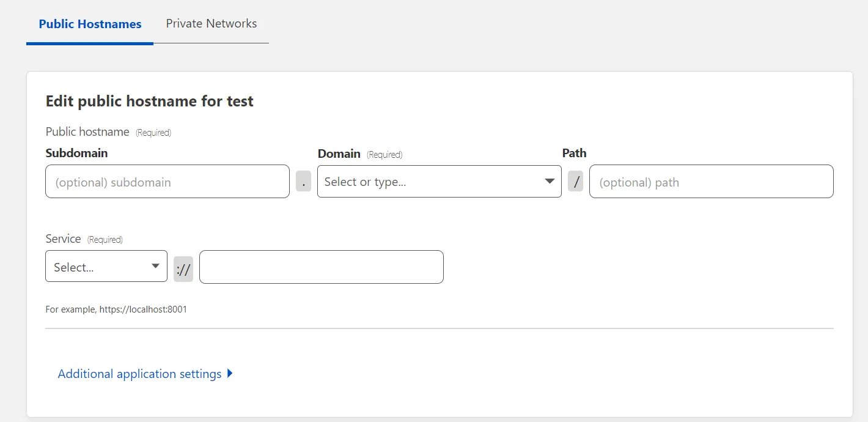Focus the optional path input field
868x422 pixels.
pyautogui.click(x=711, y=181)
